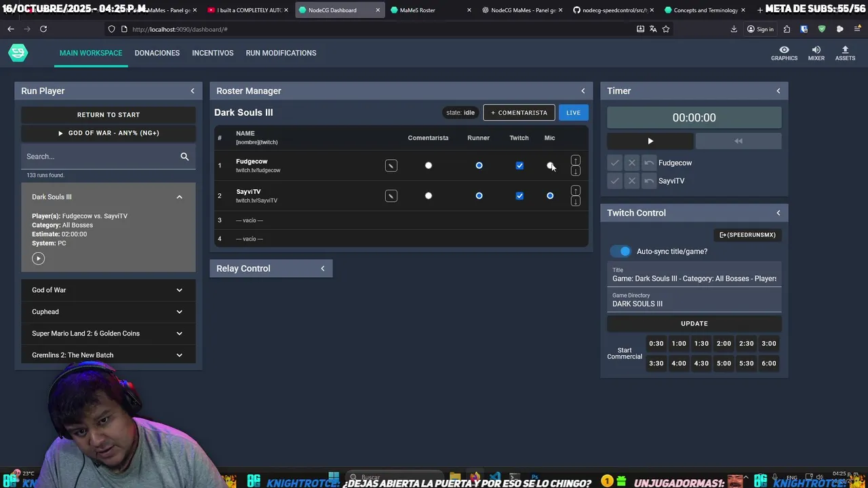Select Runner radio for Fudgecow

pos(479,165)
